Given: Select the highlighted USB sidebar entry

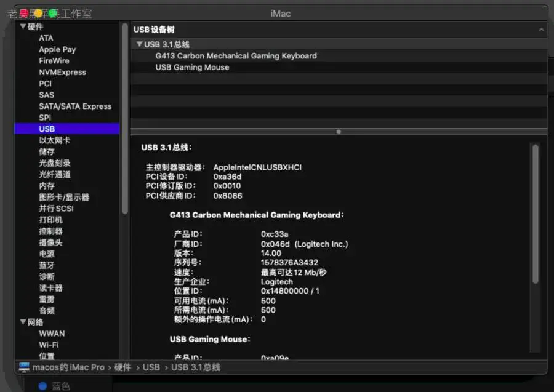Looking at the screenshot, I should [67, 129].
